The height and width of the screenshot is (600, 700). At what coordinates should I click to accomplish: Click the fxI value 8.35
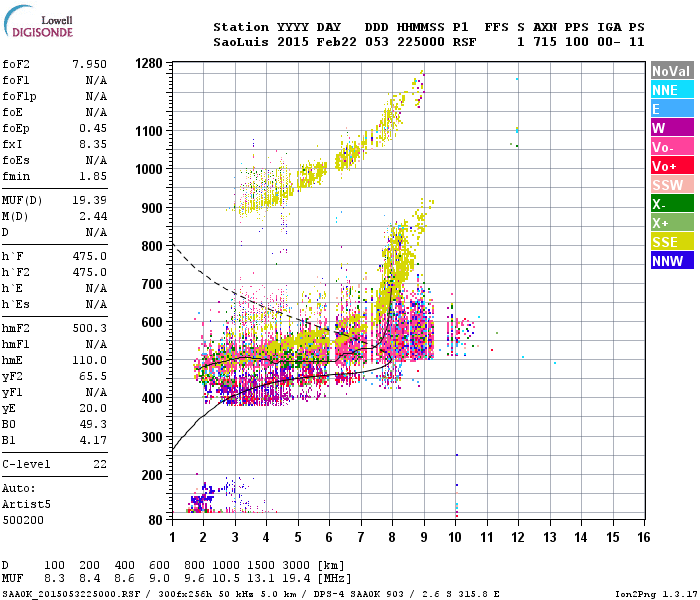tap(93, 144)
